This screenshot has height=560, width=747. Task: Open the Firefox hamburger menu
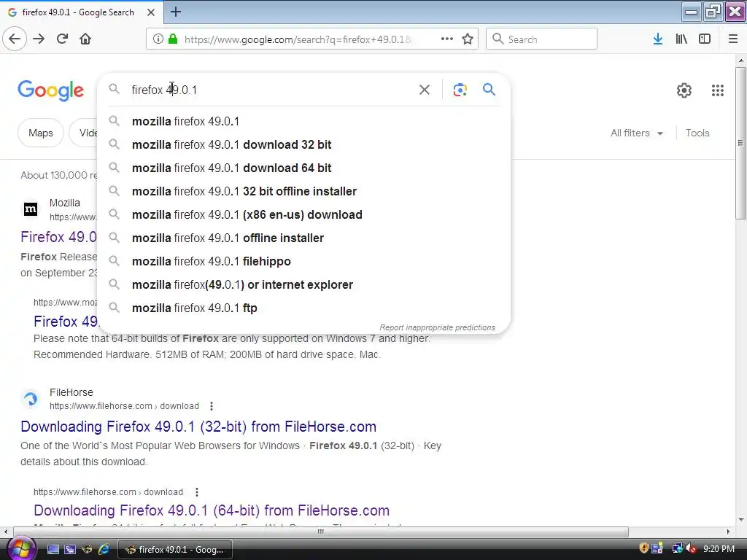pyautogui.click(x=732, y=39)
